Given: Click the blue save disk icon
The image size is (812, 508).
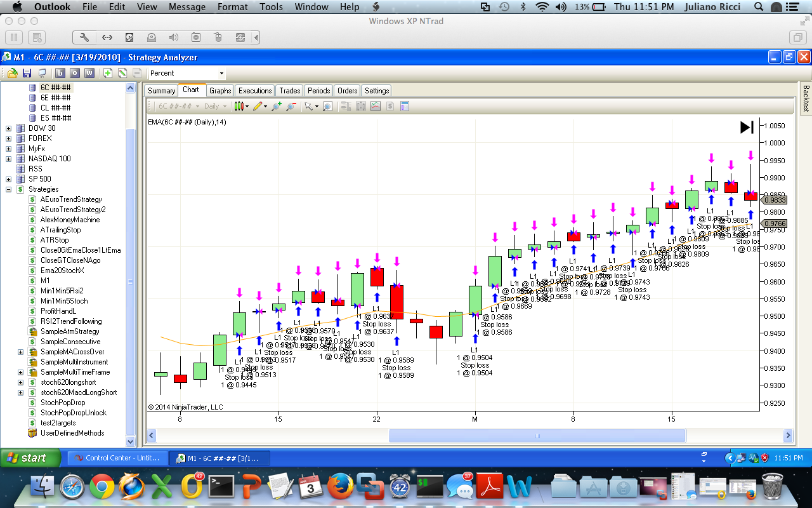Looking at the screenshot, I should [27, 73].
